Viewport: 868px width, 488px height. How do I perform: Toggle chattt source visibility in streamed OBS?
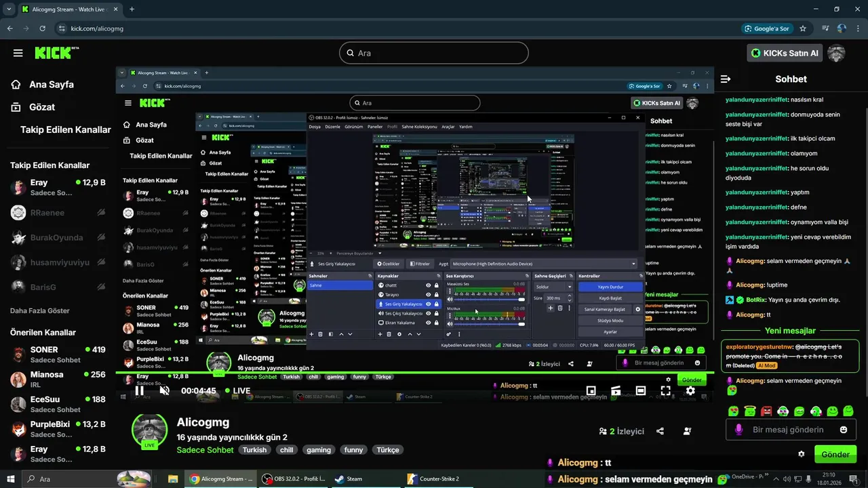(x=428, y=285)
